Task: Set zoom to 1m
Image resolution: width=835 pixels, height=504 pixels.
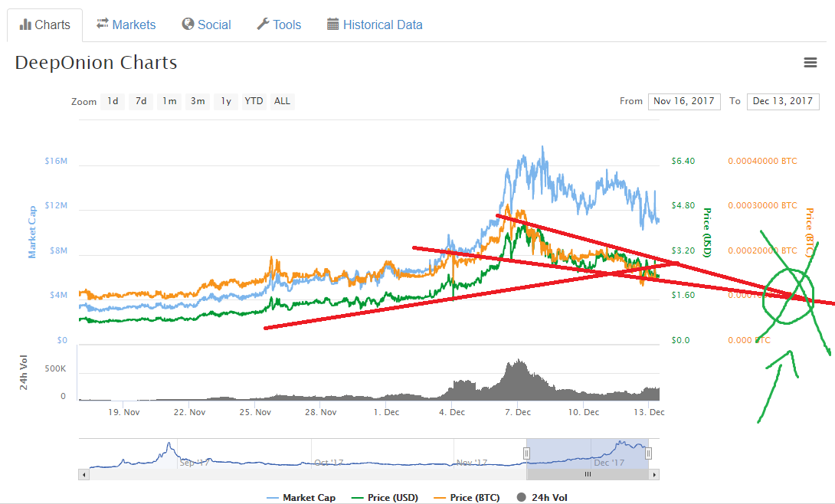Action: point(169,101)
